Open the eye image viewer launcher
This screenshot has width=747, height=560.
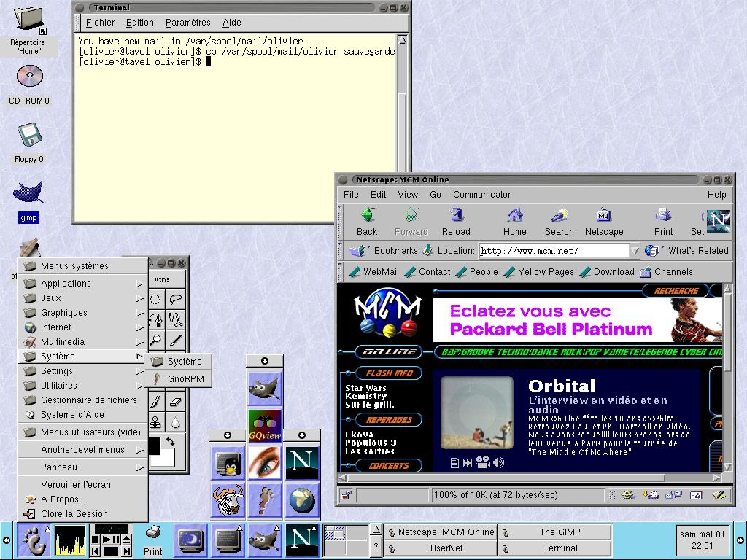click(x=265, y=462)
